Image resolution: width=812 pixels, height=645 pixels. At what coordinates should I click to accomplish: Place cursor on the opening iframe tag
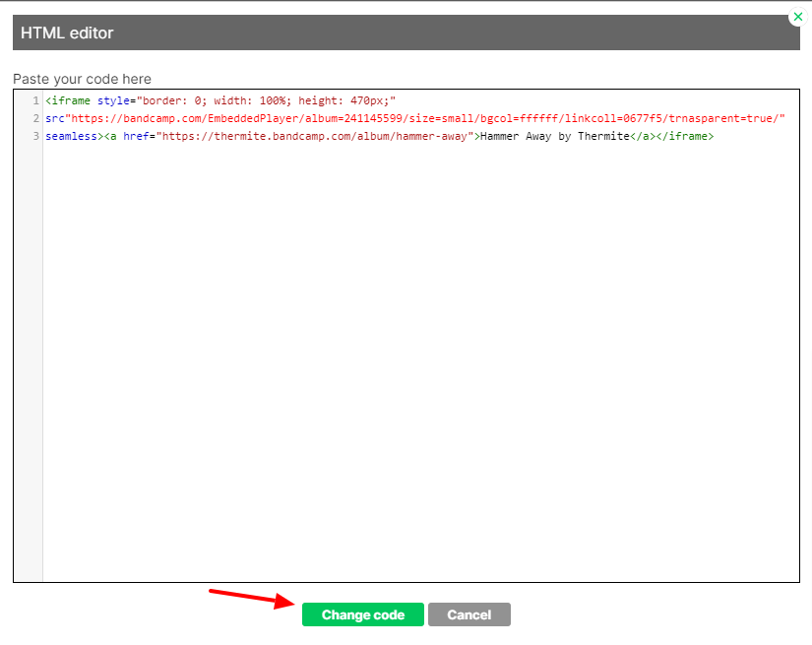click(71, 100)
